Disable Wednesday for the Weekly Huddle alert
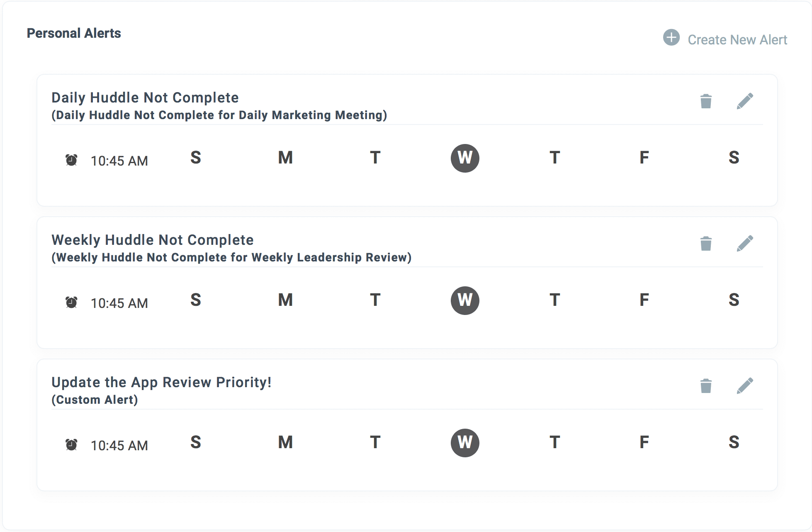 tap(465, 300)
